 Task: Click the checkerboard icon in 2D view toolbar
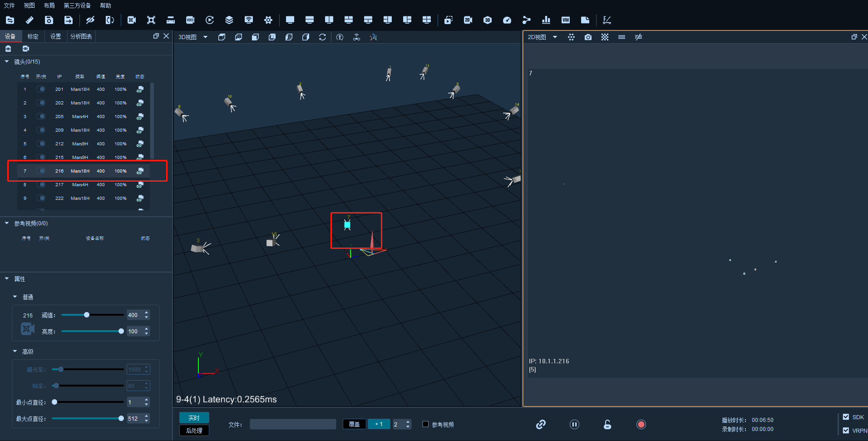[605, 37]
